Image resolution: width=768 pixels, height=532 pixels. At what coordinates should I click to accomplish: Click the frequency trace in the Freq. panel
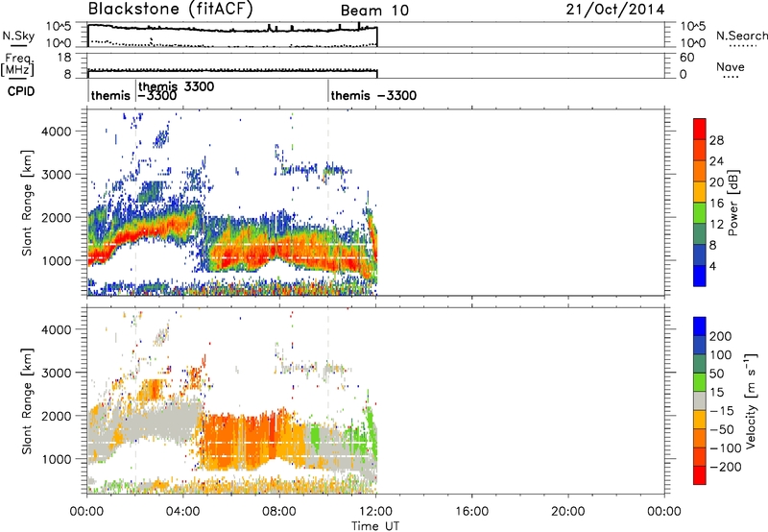point(232,70)
